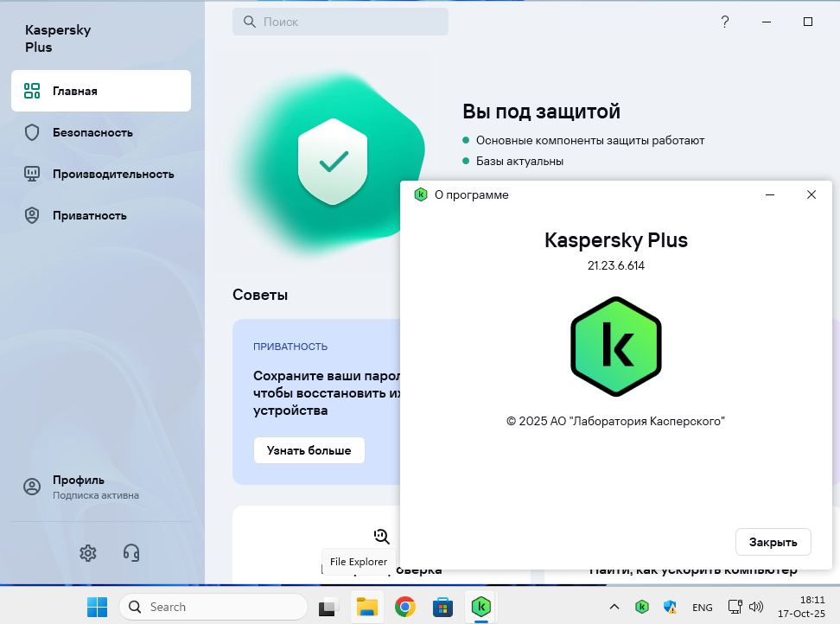Image resolution: width=840 pixels, height=624 pixels.
Task: Click the large Kaspersky hexagon logo
Action: pyautogui.click(x=616, y=347)
